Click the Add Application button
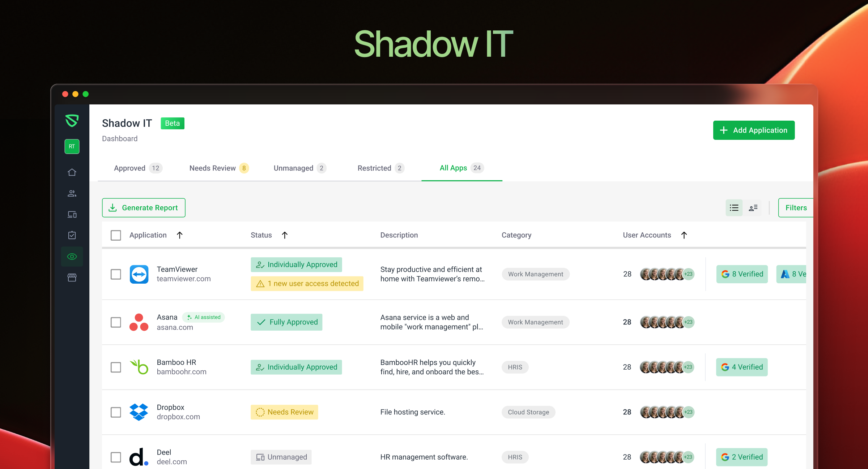This screenshot has height=469, width=868. pyautogui.click(x=754, y=130)
